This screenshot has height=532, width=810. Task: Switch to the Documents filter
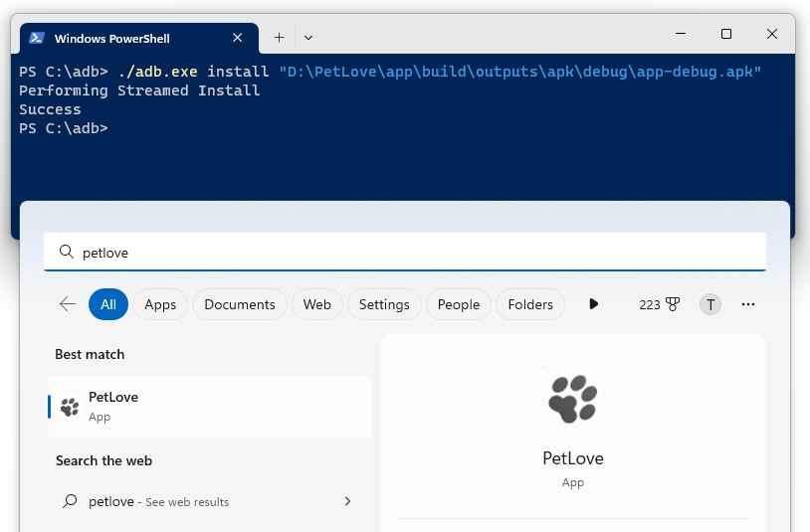(x=240, y=304)
